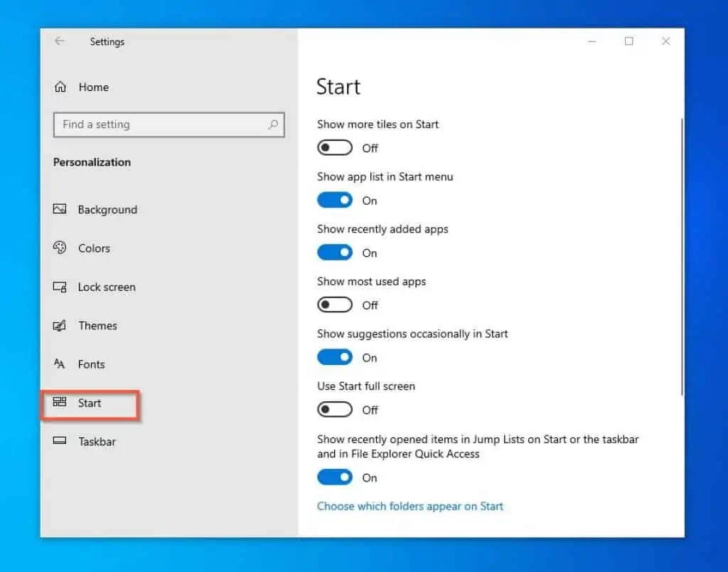Turn on Show more tiles on Start
The image size is (728, 572).
click(334, 147)
